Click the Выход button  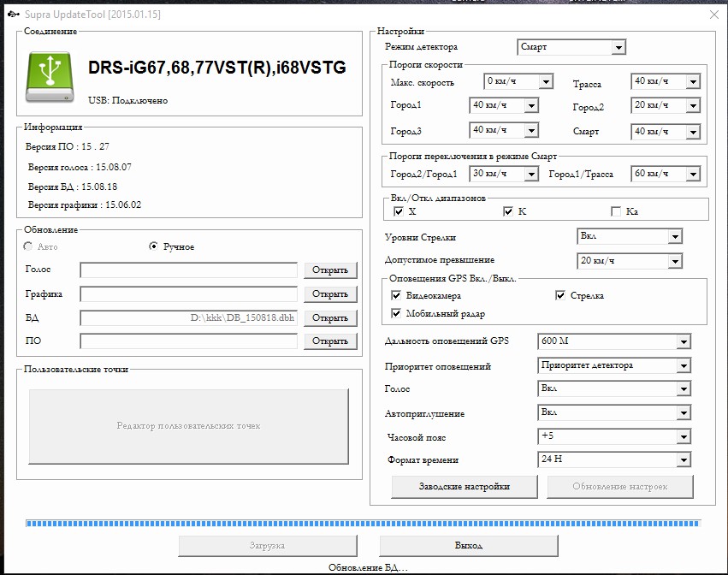point(469,545)
